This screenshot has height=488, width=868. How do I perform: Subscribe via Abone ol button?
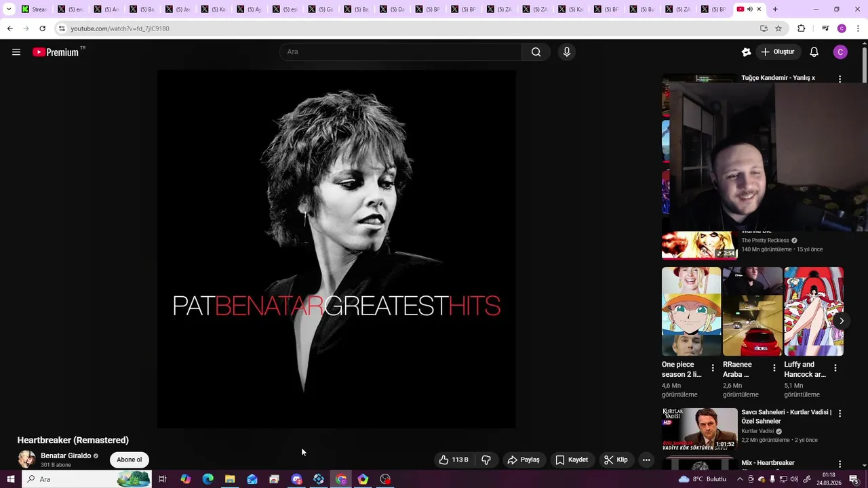click(130, 460)
